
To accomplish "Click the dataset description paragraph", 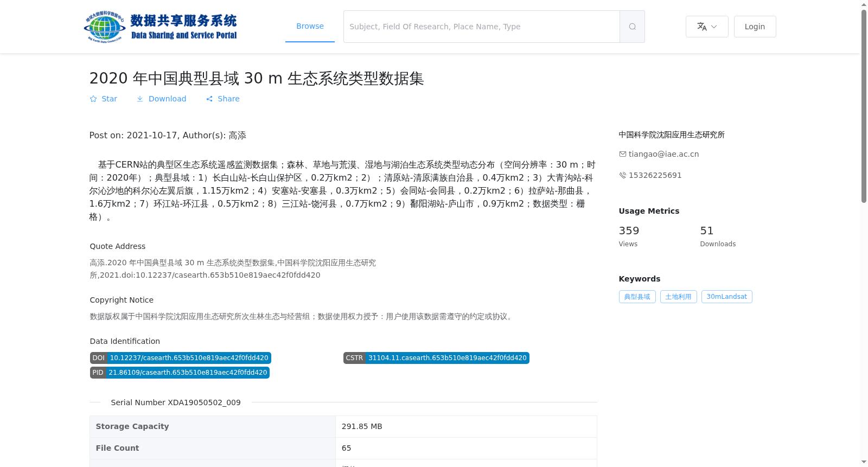I will pos(343,190).
